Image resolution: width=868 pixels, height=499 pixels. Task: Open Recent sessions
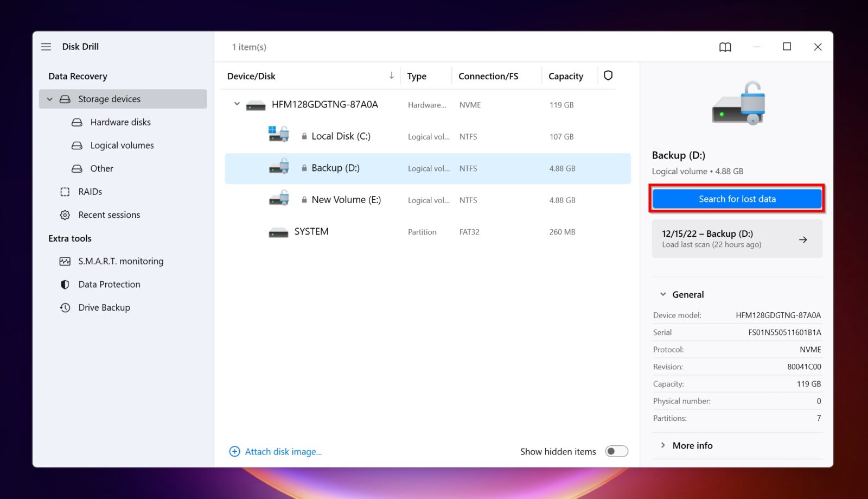point(110,214)
